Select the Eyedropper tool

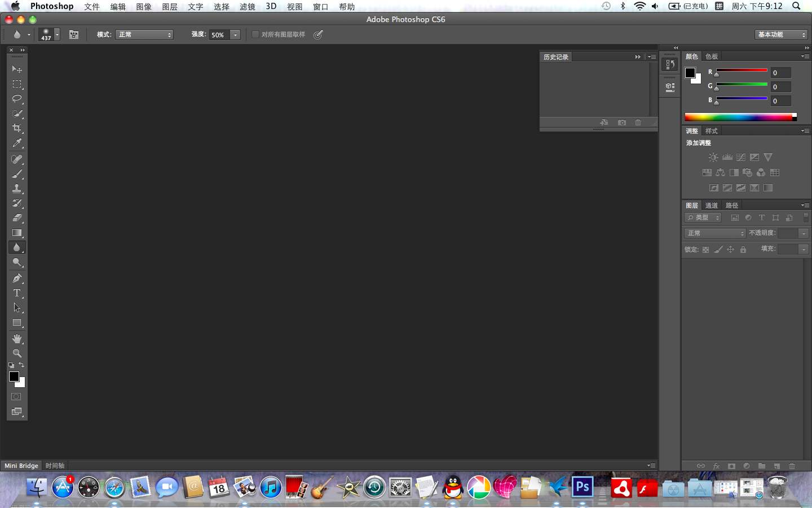(x=17, y=143)
